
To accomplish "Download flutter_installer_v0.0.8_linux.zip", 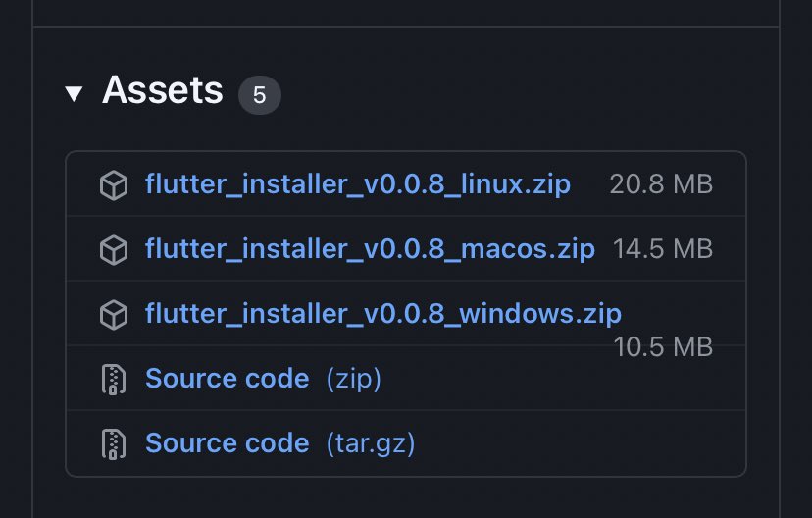I will [358, 183].
